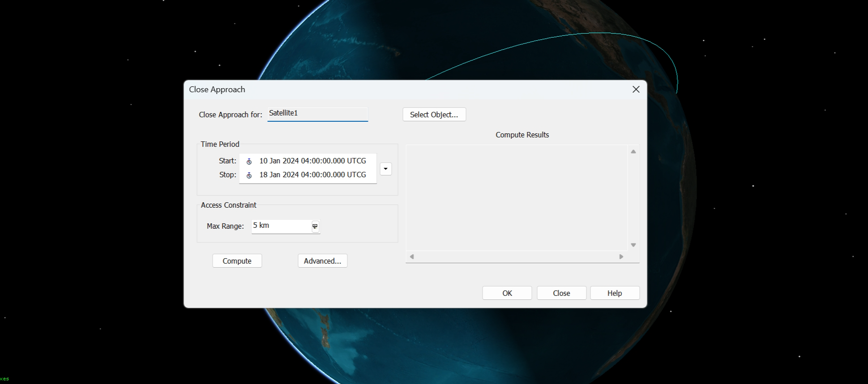The height and width of the screenshot is (384, 868).
Task: Click the Close Approach for label
Action: pyautogui.click(x=231, y=115)
